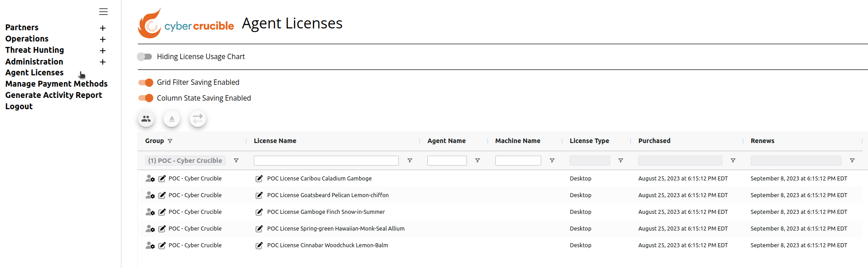The width and height of the screenshot is (868, 268).
Task: Click the Group filter field showing POC - Cyber Crucible
Action: pos(185,161)
